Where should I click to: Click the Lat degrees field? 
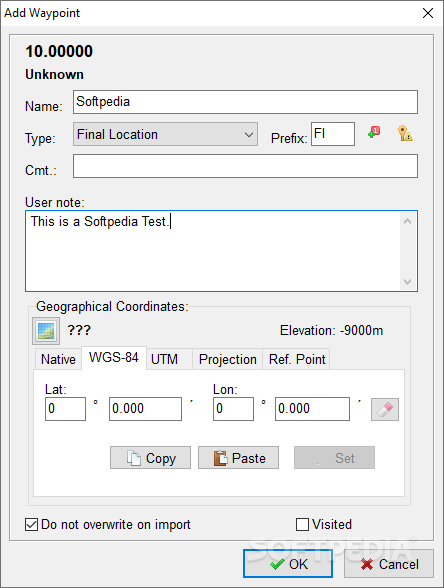[65, 409]
